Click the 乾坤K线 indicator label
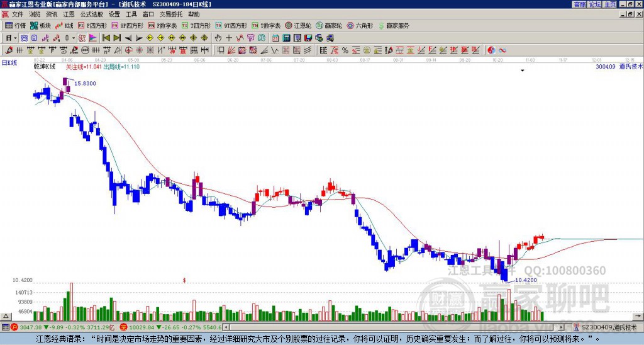This screenshot has width=644, height=345. coord(45,67)
